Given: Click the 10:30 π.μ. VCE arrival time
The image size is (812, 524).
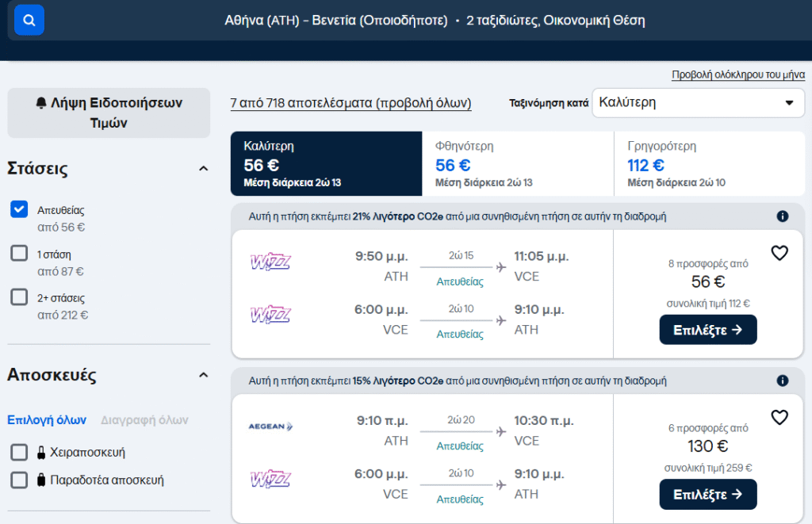Looking at the screenshot, I should coord(544,420).
